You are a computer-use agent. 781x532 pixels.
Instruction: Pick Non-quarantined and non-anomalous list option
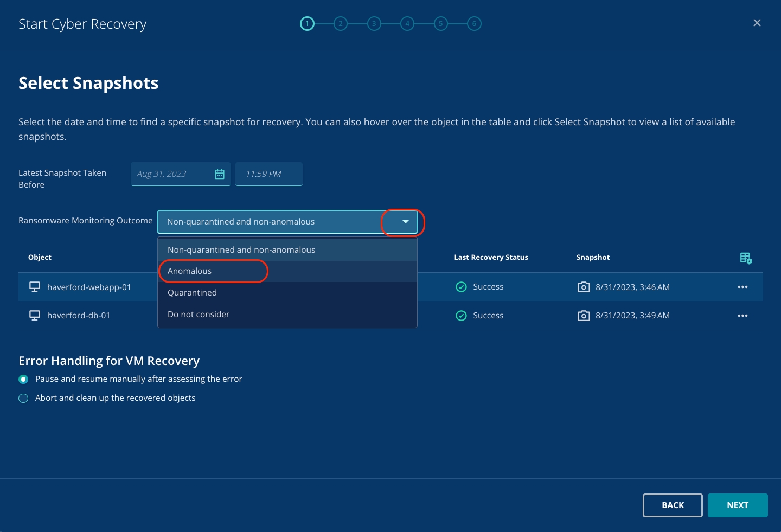pyautogui.click(x=241, y=250)
